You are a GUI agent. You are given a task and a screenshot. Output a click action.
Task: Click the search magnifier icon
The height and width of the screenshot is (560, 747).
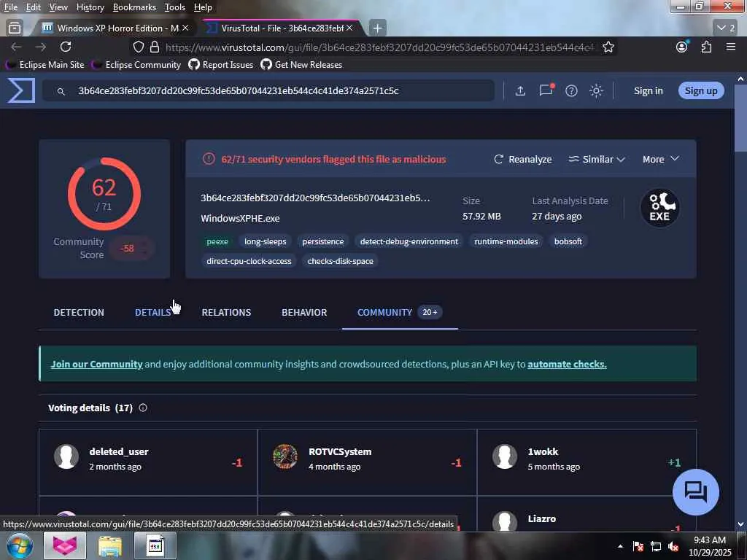tap(61, 91)
